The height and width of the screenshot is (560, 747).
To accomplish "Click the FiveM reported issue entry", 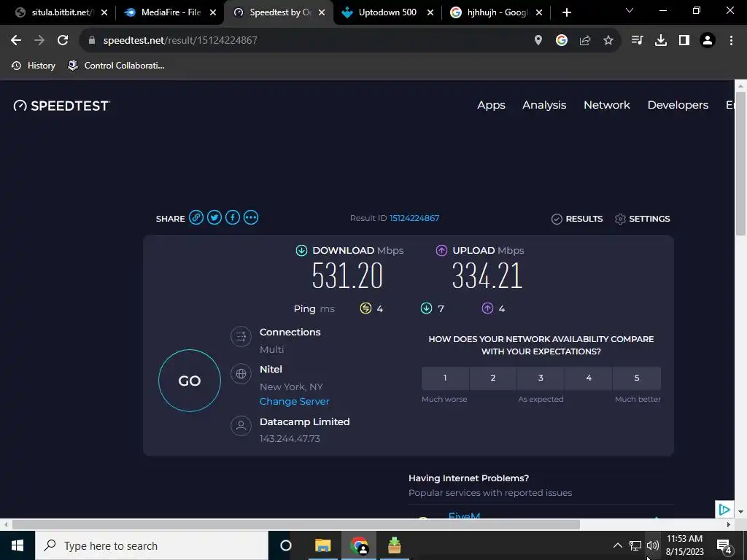I will [x=464, y=516].
